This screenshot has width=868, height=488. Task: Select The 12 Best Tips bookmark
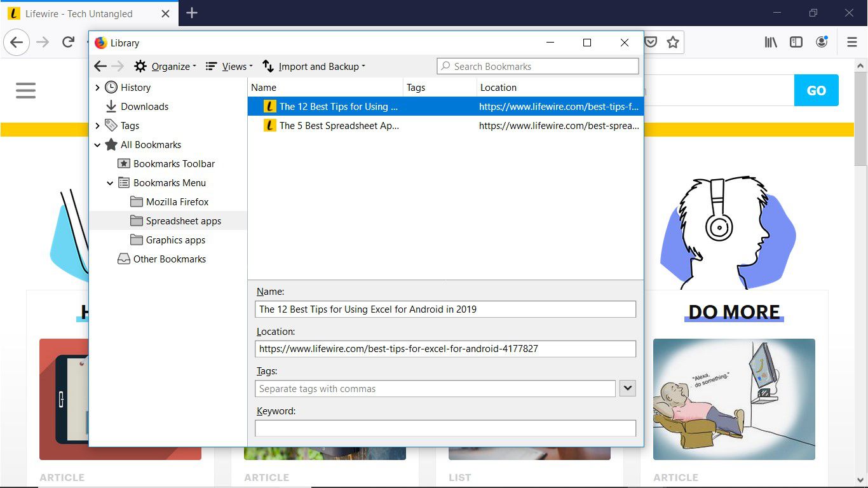[x=445, y=107]
